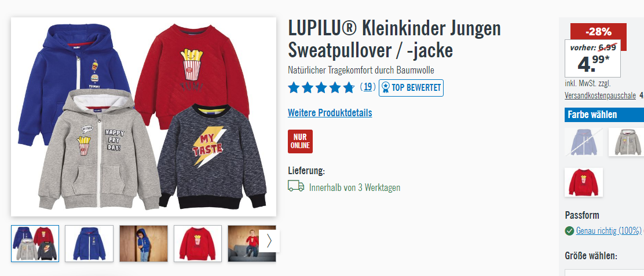This screenshot has height=276, width=644.
Task: Click the green checkmark next to Passform
Action: point(569,231)
